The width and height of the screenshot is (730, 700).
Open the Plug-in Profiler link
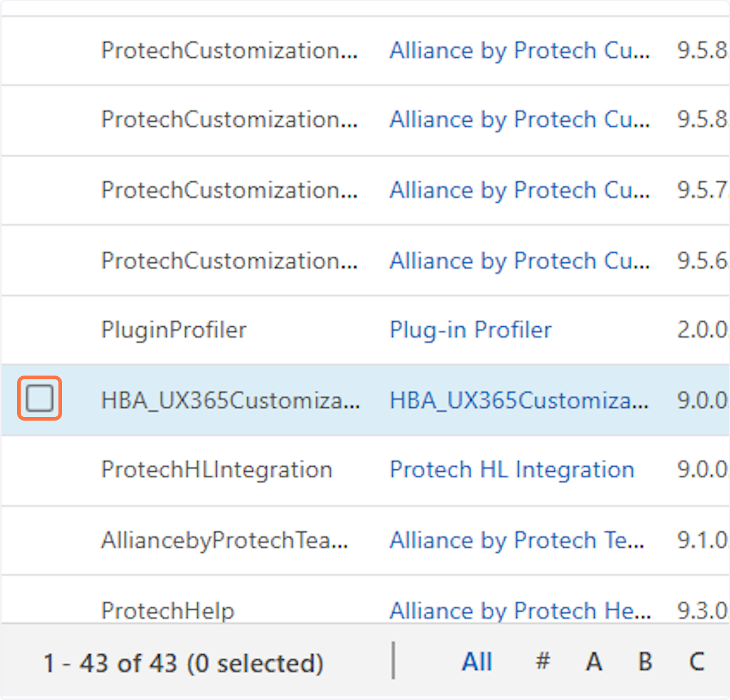[x=470, y=330]
